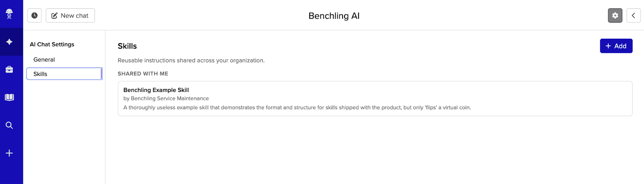Switch to General settings tab

(x=44, y=60)
